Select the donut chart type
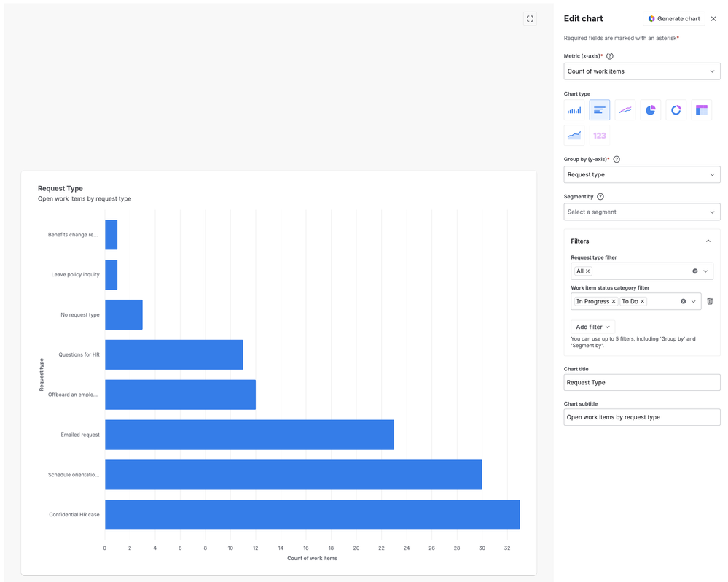 coord(676,110)
